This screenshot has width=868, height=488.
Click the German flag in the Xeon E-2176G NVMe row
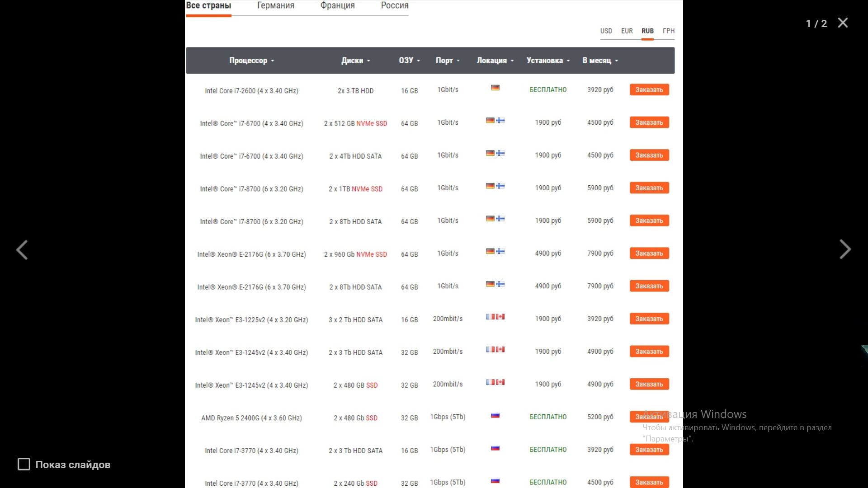pos(490,251)
